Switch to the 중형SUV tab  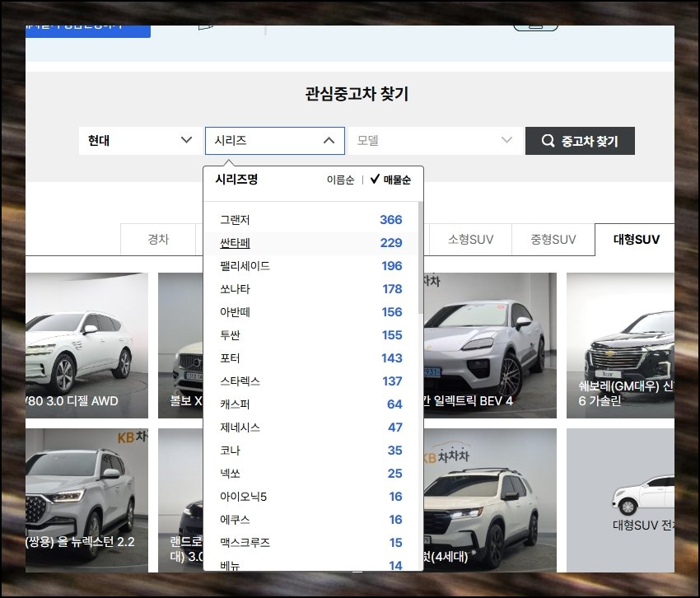(x=553, y=240)
